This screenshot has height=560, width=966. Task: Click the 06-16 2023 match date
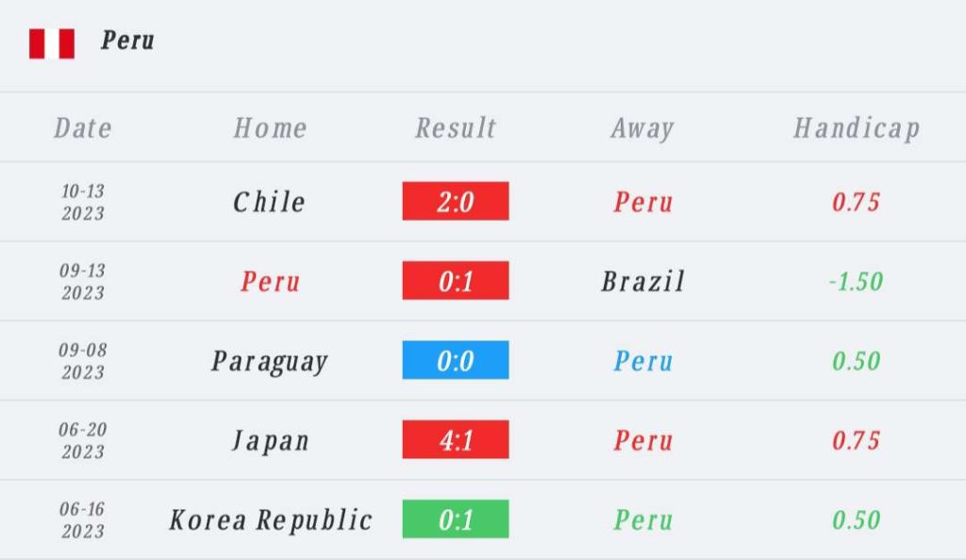83,520
